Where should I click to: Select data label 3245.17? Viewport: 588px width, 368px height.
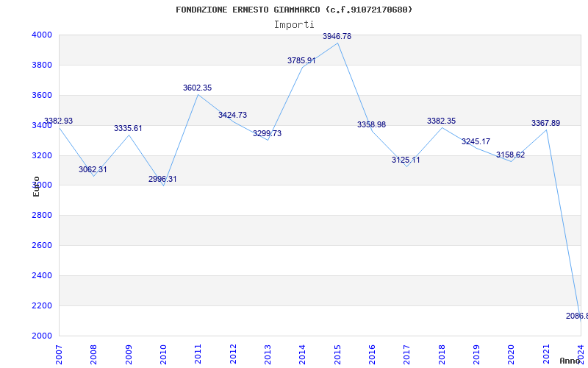(476, 141)
